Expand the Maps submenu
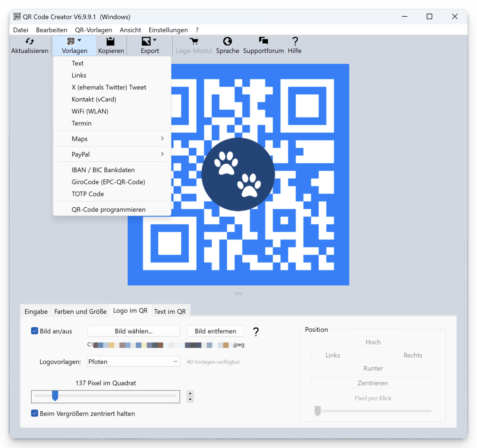This screenshot has width=477, height=448. [112, 139]
